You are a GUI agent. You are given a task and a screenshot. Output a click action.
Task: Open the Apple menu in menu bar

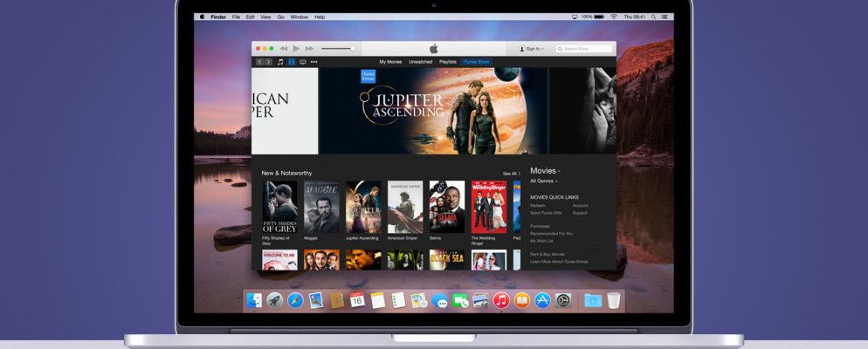[202, 17]
